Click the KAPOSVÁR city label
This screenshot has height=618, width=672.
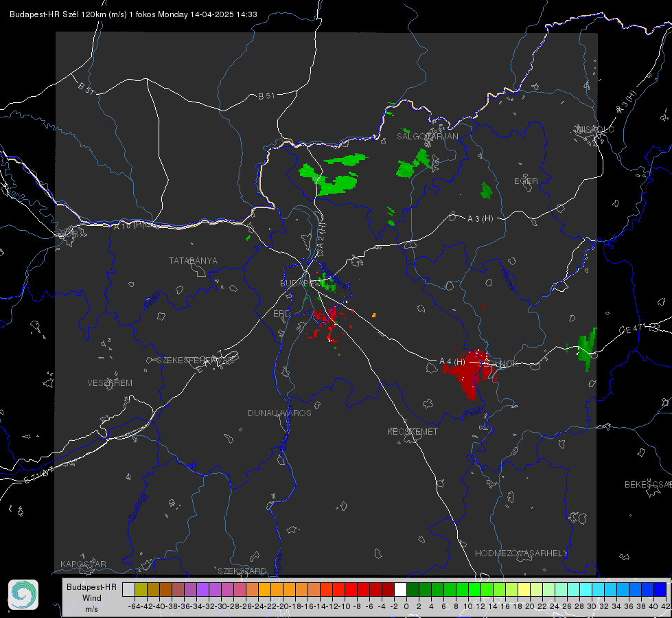click(83, 564)
